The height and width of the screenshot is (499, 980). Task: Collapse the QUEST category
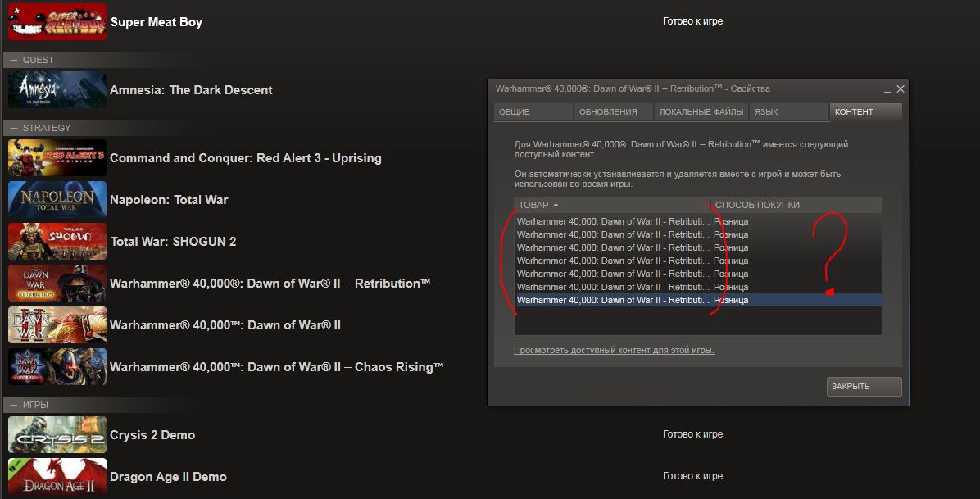coord(14,60)
